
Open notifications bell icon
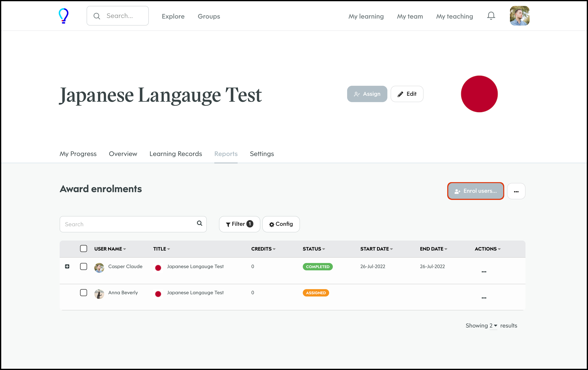pos(491,16)
